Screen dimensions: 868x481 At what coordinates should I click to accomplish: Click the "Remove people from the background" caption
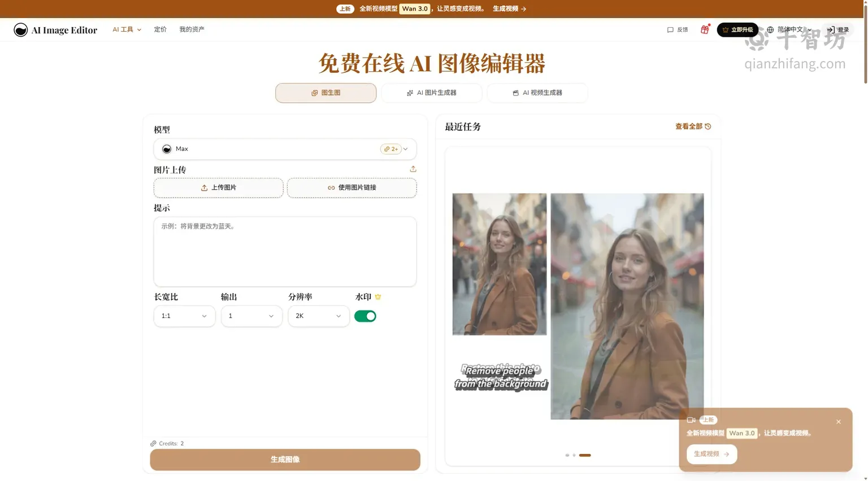pyautogui.click(x=501, y=378)
